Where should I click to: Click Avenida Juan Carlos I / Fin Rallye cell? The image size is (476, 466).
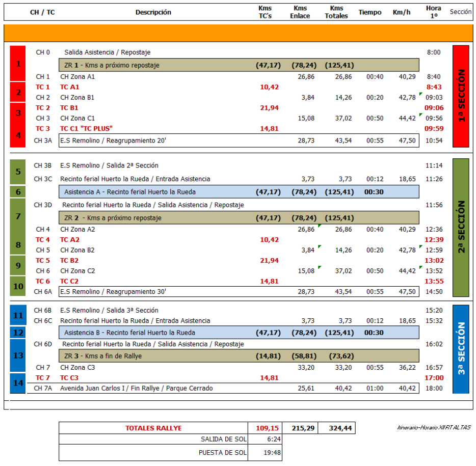tap(137, 388)
